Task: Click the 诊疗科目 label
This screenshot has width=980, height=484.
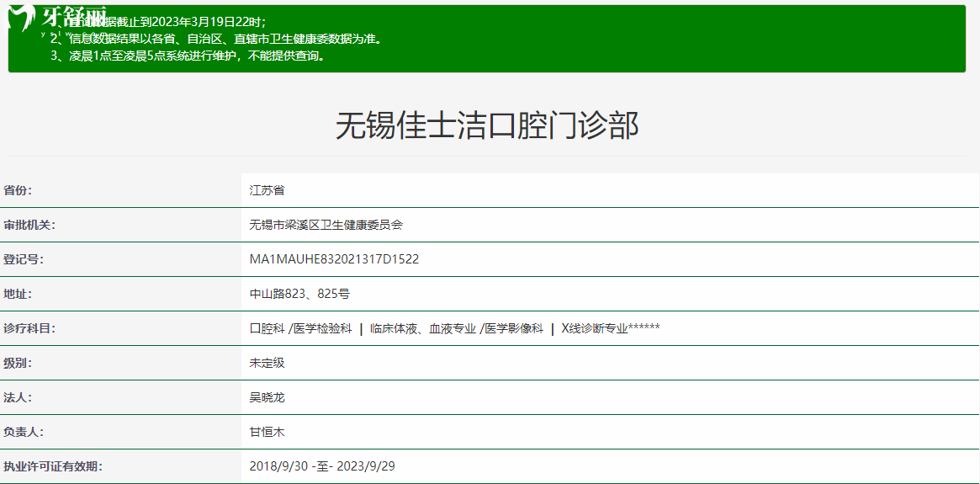Action: click(29, 328)
